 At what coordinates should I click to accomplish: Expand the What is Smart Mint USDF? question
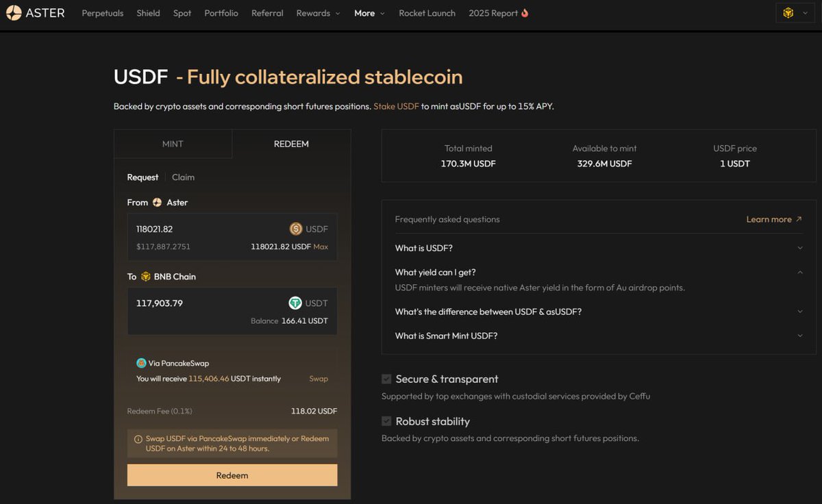[598, 336]
